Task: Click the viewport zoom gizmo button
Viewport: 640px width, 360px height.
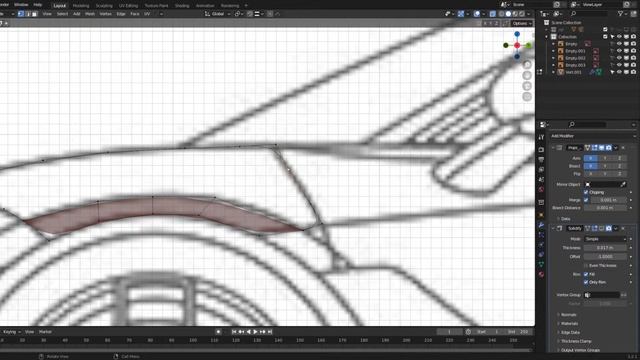Action: tap(527, 64)
